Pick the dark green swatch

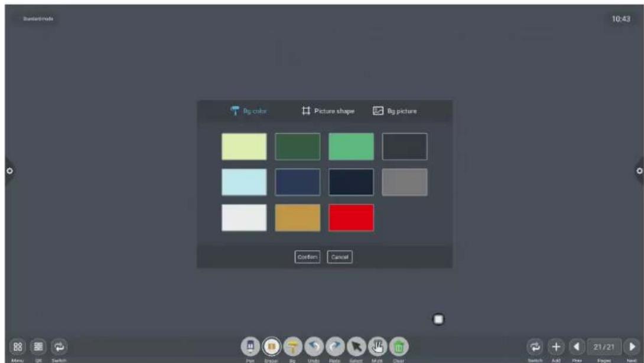(x=298, y=146)
